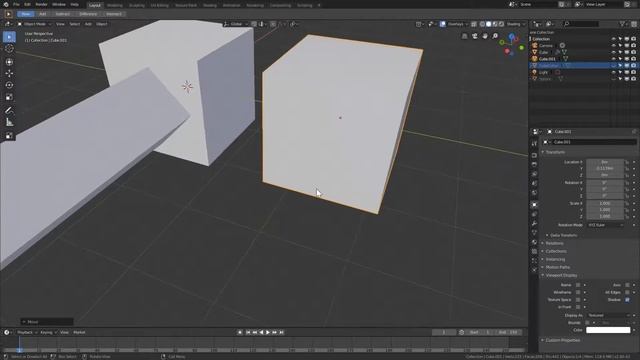Toggle visibility eye for Light
This screenshot has height=360, width=640.
(x=613, y=72)
